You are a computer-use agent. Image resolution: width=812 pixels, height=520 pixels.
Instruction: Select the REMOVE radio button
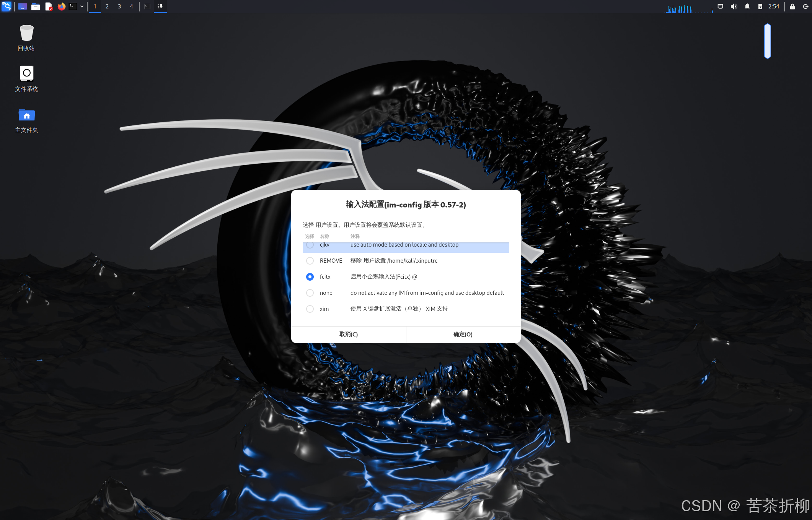(310, 261)
